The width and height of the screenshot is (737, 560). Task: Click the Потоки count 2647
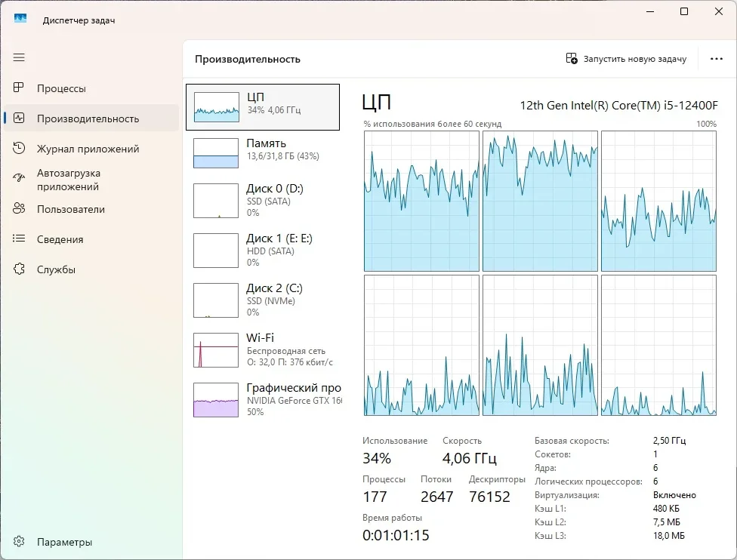pos(437,497)
